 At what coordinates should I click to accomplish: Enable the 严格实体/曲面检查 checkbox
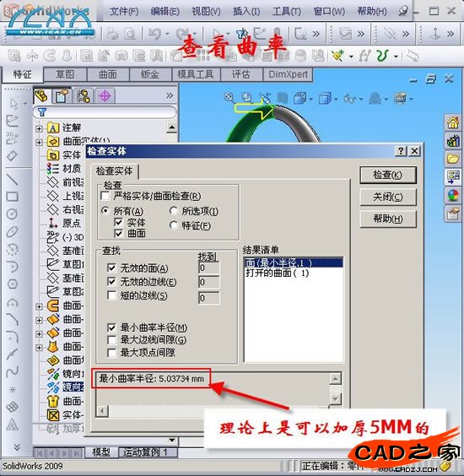(x=105, y=196)
